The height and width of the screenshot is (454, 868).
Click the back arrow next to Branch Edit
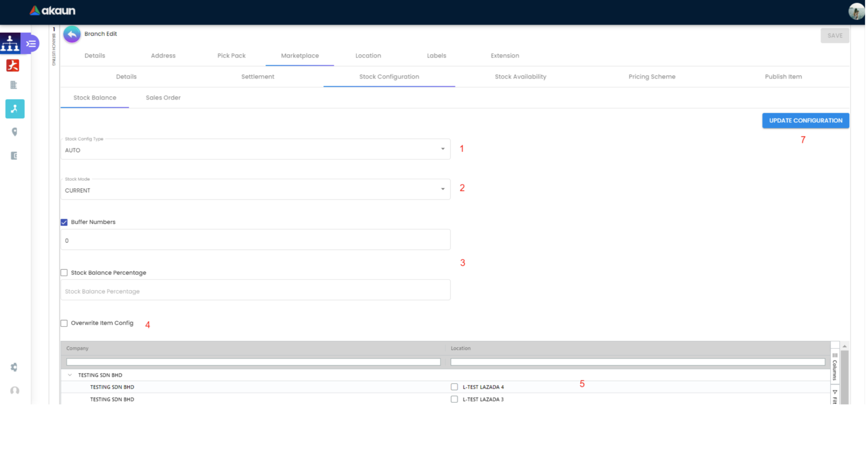[72, 34]
